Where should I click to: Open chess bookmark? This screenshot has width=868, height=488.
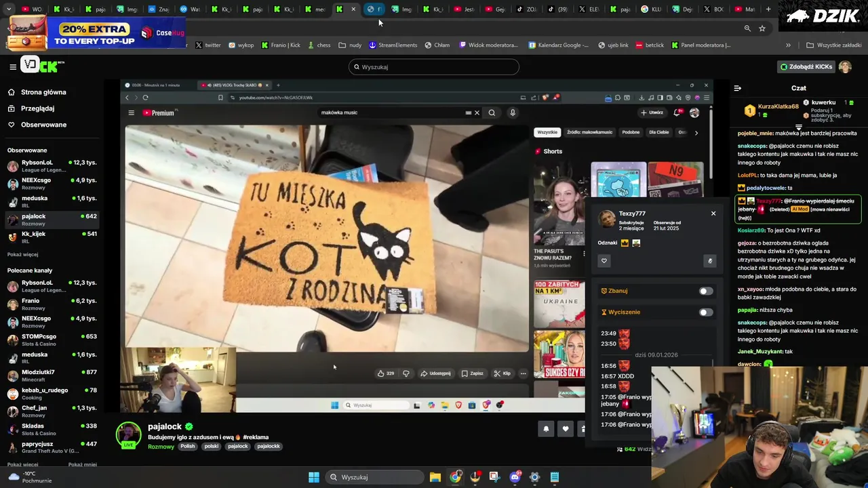(x=319, y=45)
